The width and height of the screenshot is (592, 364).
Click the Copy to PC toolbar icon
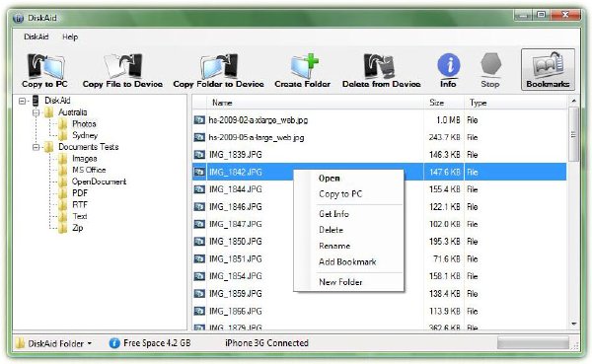pyautogui.click(x=45, y=66)
